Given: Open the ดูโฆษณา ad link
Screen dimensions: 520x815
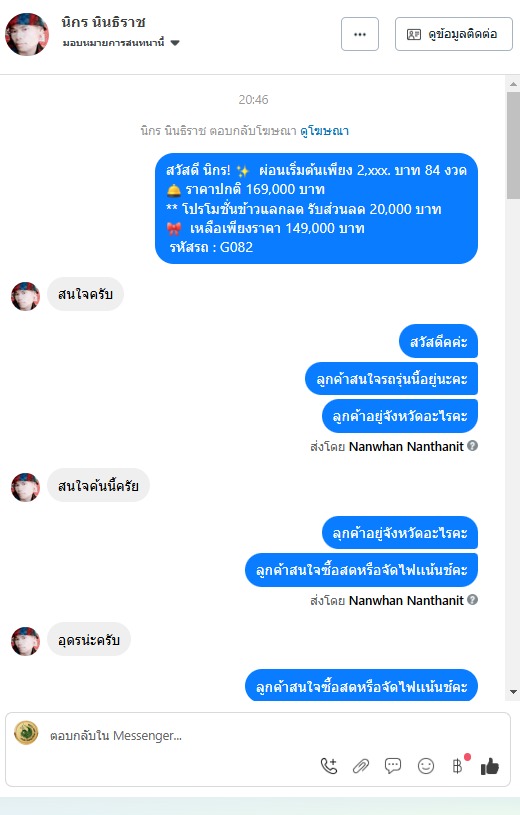Looking at the screenshot, I should click(324, 130).
